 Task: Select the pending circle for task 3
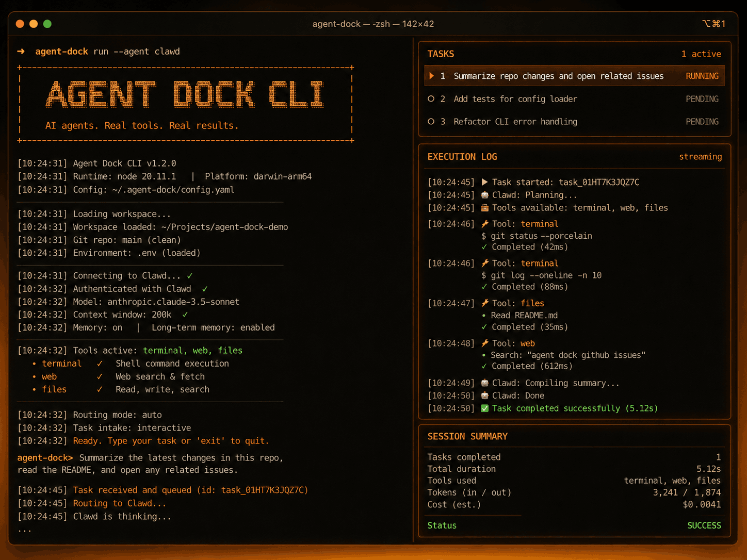[431, 122]
